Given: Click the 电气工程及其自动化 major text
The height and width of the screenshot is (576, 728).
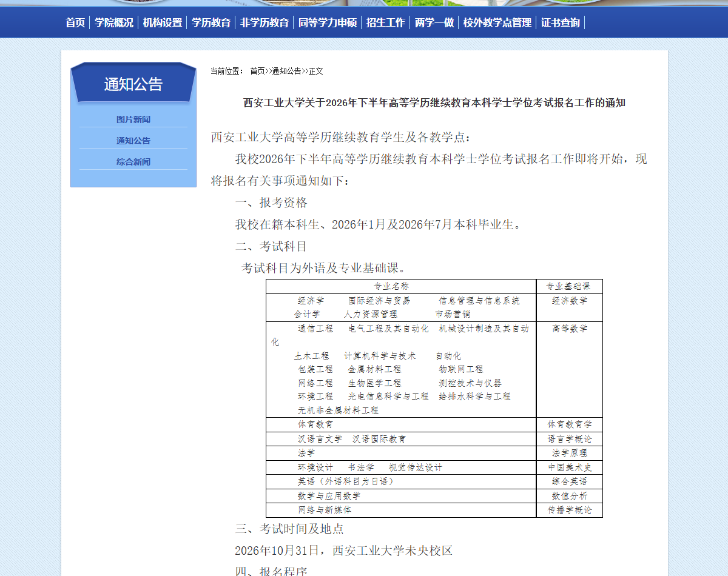Looking at the screenshot, I should [x=388, y=329].
